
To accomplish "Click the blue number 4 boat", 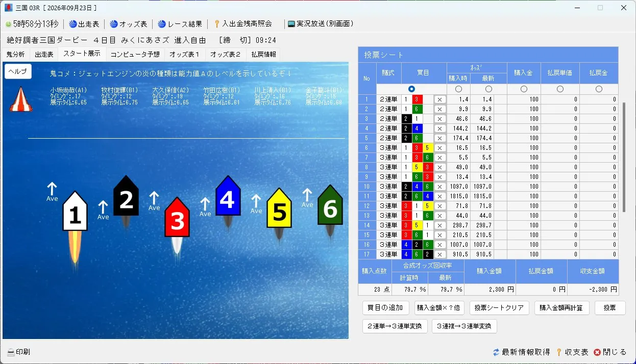I will click(x=228, y=196).
